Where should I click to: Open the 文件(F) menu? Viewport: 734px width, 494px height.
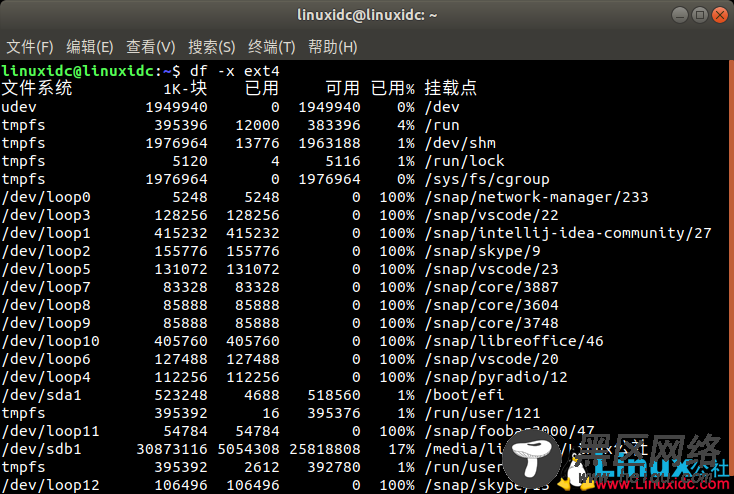30,47
